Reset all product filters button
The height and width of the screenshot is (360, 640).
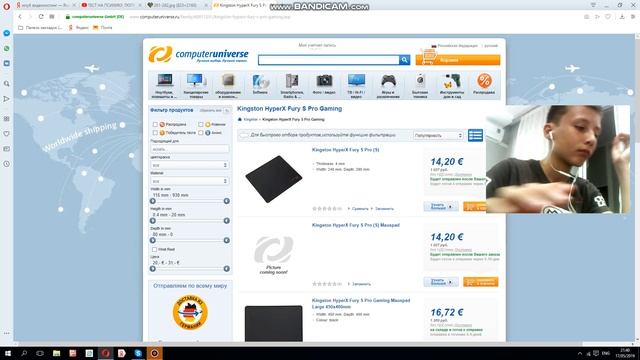[x=214, y=110]
